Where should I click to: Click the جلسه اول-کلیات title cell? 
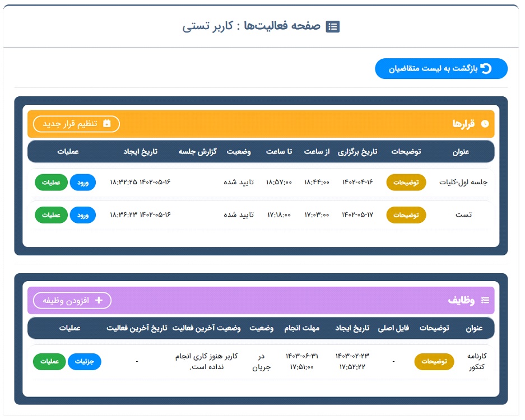pos(463,183)
